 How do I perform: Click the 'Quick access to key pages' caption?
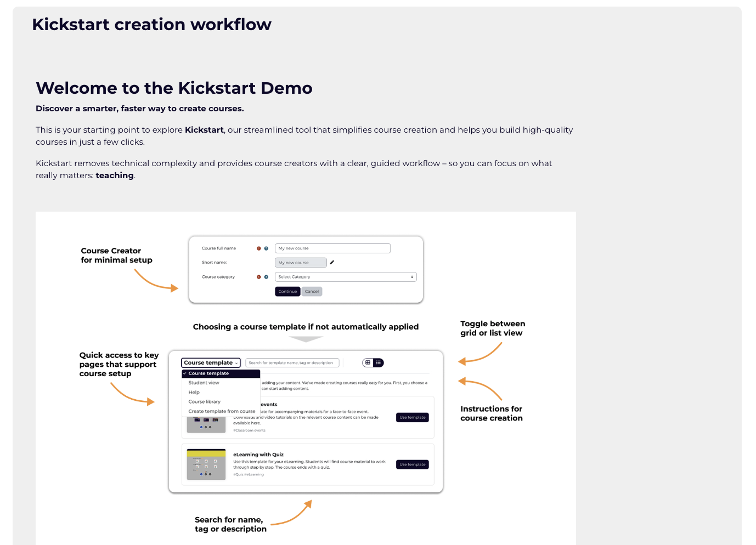(119, 365)
